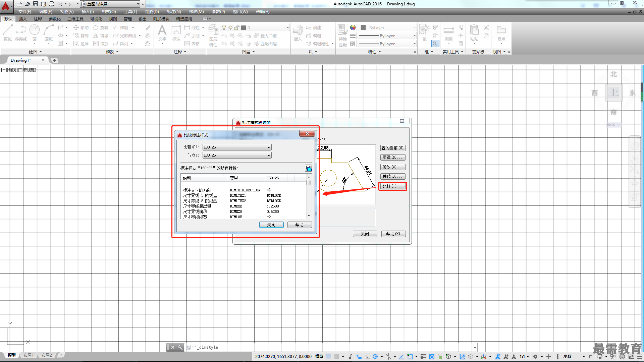Image resolution: width=644 pixels, height=362 pixels.
Task: Click the Measure (测量) tool
Action: [x=449, y=33]
